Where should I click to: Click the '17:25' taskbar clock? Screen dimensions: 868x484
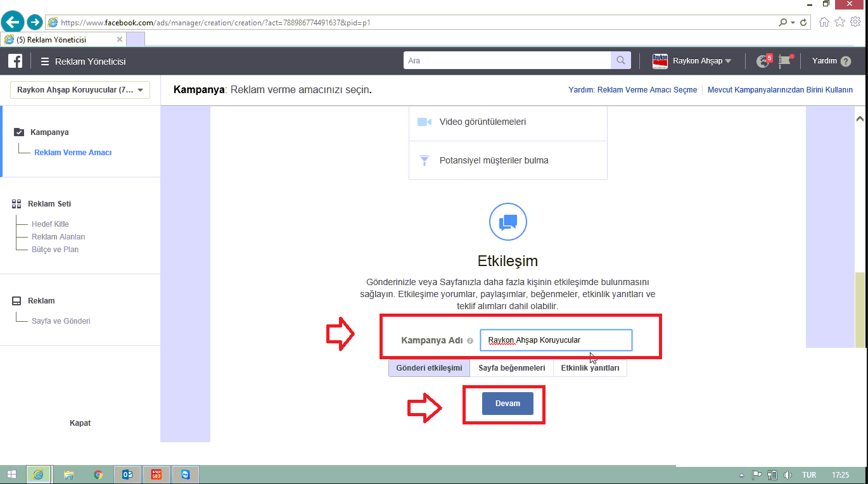pos(840,474)
